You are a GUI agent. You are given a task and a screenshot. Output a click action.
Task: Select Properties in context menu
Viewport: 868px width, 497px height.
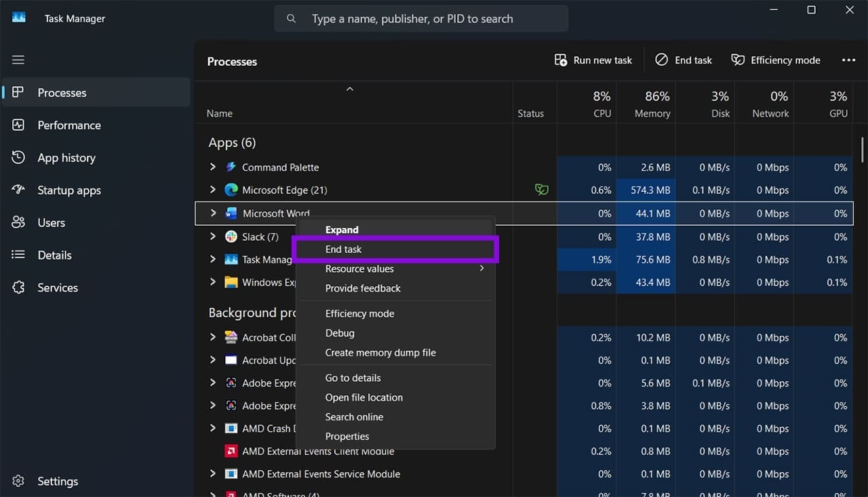pos(395,437)
